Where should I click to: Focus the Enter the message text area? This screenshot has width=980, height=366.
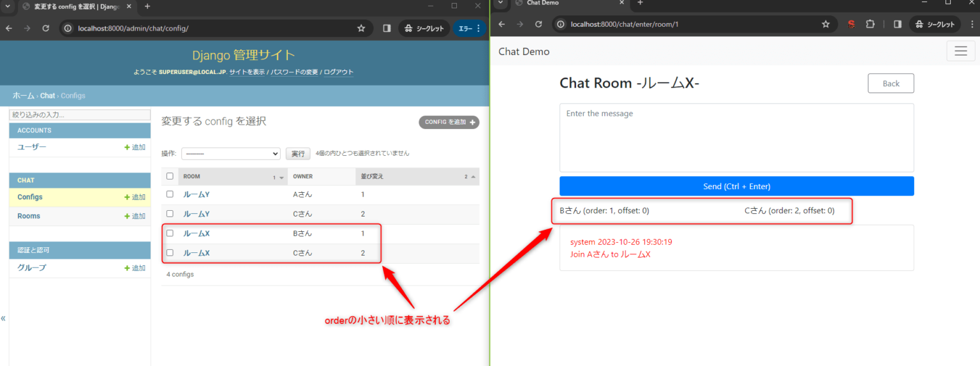click(x=736, y=137)
